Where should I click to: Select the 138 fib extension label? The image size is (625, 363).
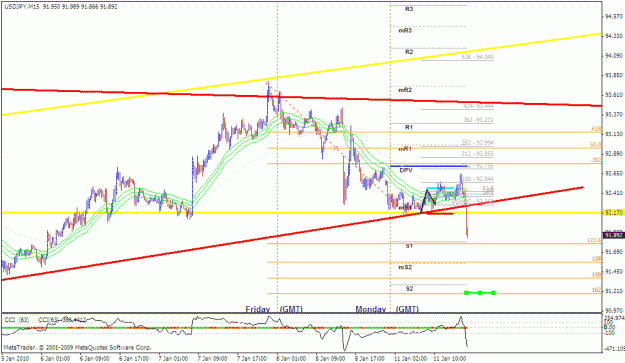click(596, 259)
